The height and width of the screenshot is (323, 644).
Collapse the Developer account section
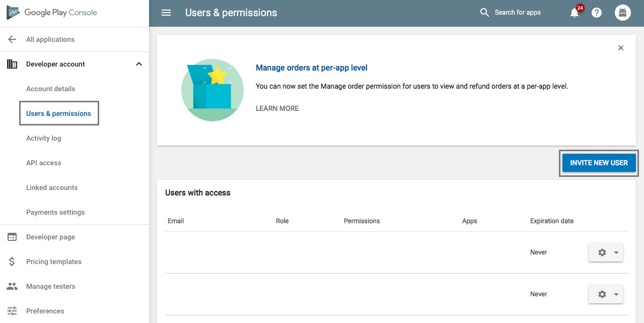coord(139,64)
